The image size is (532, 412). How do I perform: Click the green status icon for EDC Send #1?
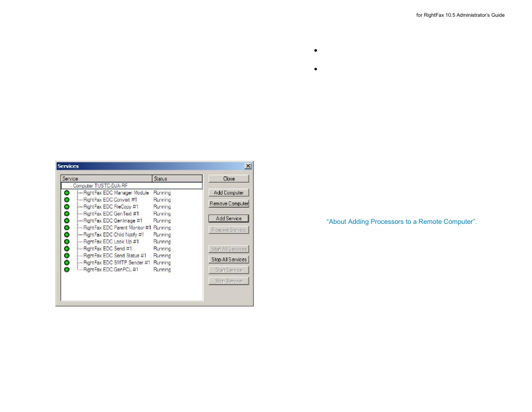click(67, 248)
